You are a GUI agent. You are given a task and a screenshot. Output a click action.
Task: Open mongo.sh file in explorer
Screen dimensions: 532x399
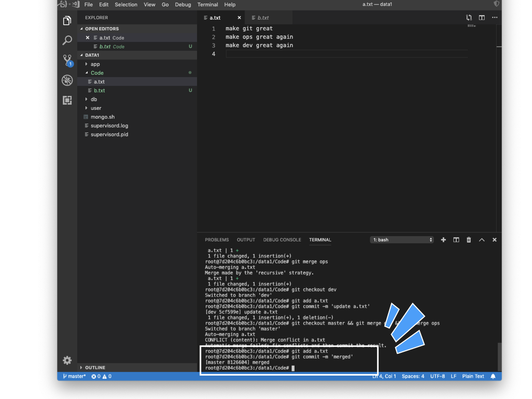point(102,117)
